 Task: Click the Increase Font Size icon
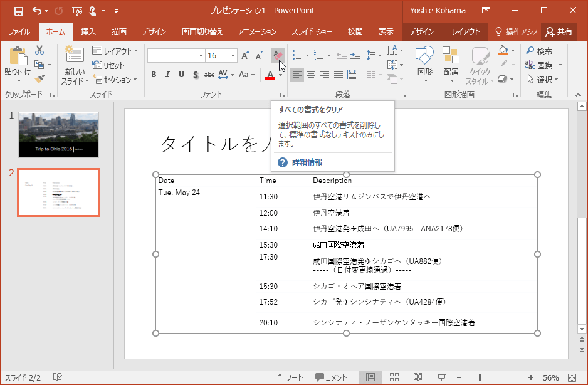click(x=244, y=55)
